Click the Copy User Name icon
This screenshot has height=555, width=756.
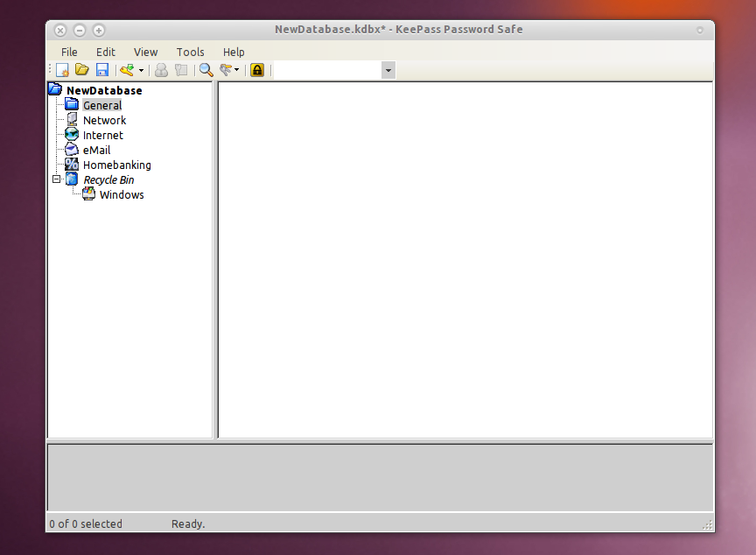pyautogui.click(x=162, y=70)
